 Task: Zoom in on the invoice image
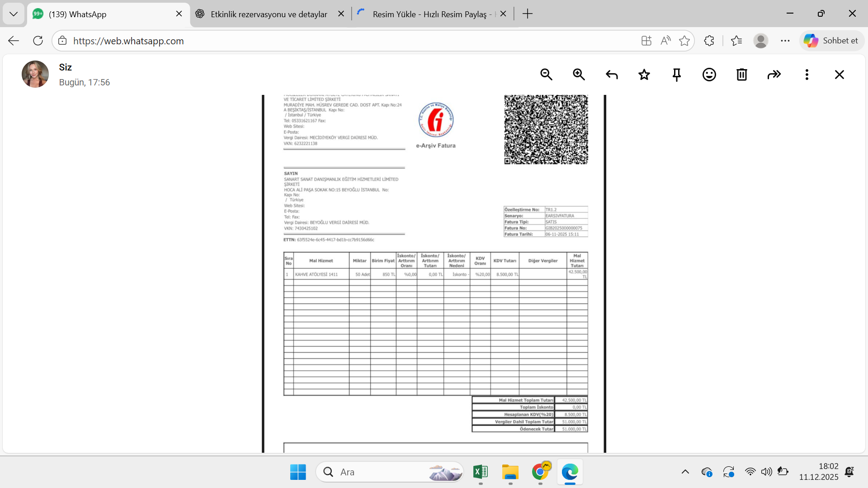coord(579,75)
